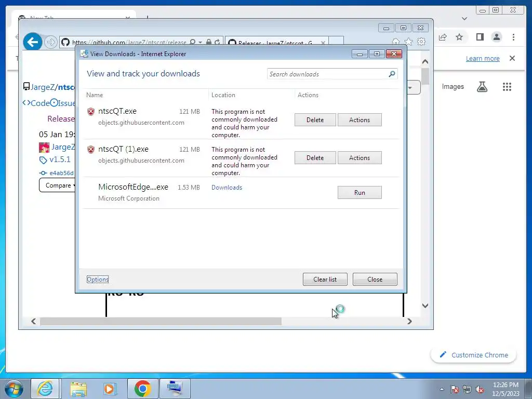Viewport: 532px width, 399px height.
Task: Open the Chrome three-dot menu
Action: (513, 37)
